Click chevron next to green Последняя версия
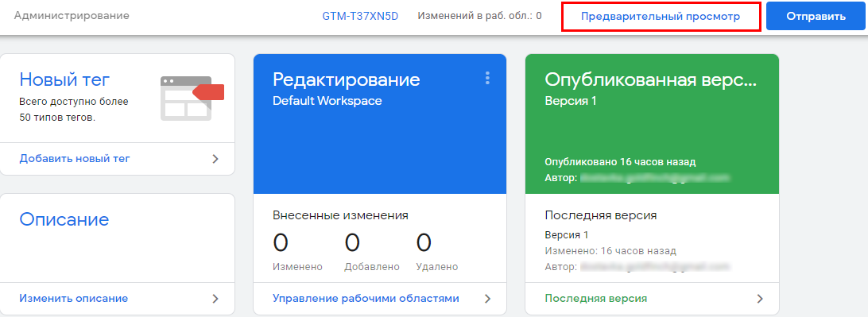This screenshot has height=317, width=868. pyautogui.click(x=760, y=299)
